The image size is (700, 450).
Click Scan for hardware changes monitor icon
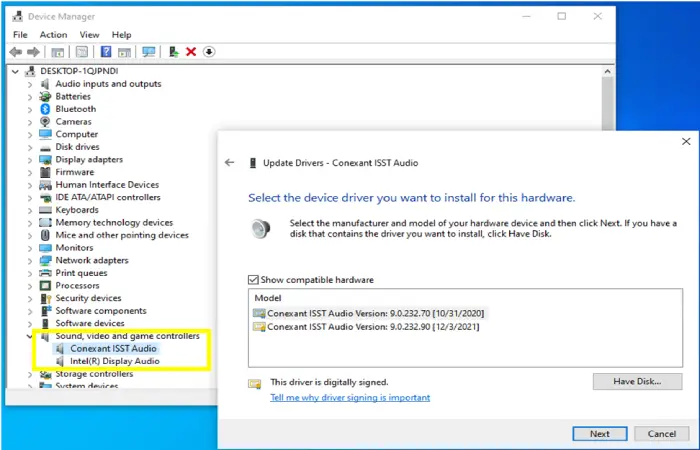click(x=148, y=52)
